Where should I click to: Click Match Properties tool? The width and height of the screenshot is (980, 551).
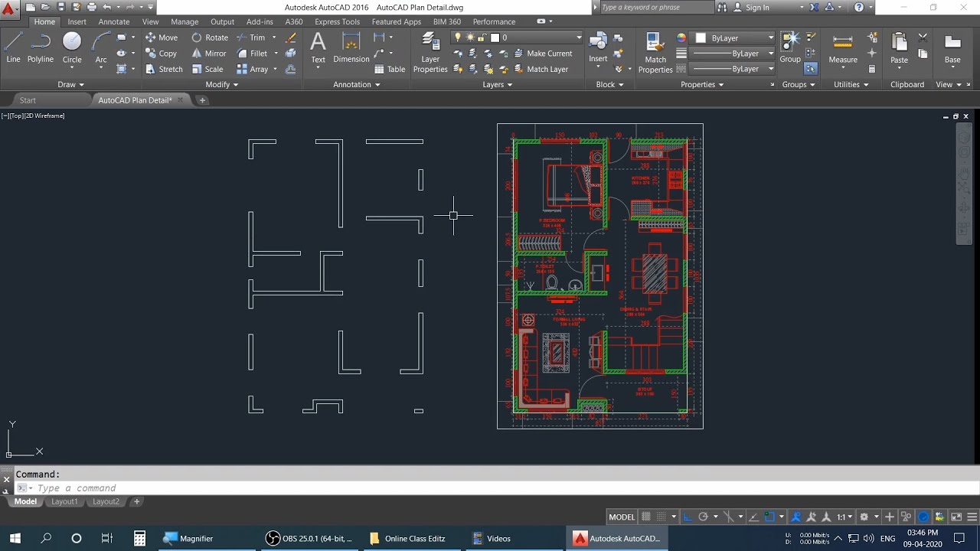tap(655, 54)
